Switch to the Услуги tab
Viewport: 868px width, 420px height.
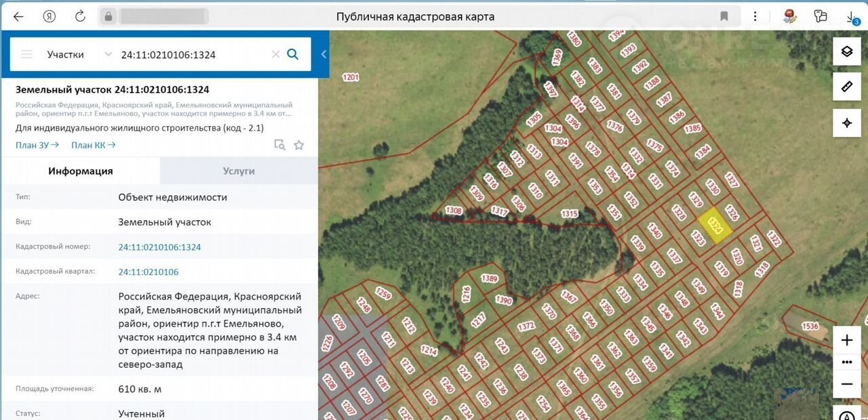239,171
